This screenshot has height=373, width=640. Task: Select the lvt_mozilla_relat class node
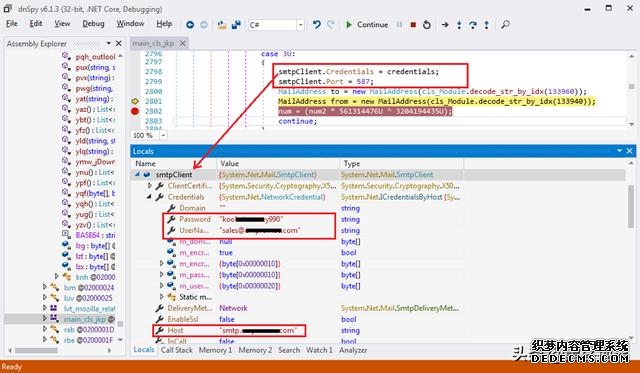pyautogui.click(x=89, y=308)
